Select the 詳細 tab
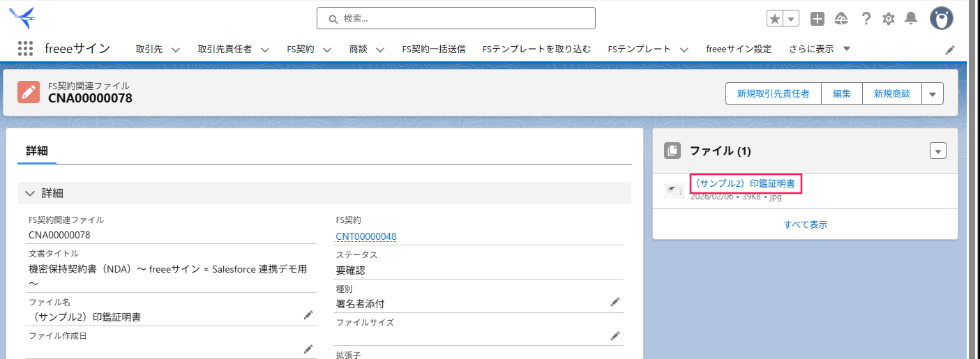 [x=37, y=151]
